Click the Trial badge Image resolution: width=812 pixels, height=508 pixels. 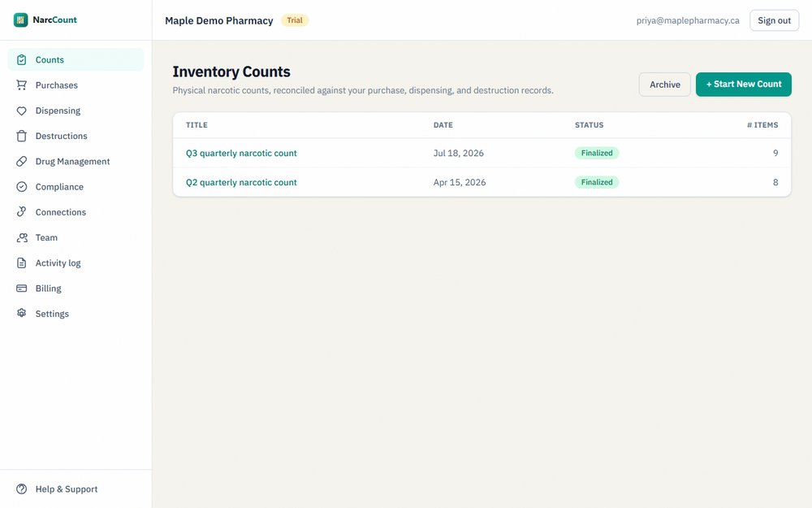point(295,20)
